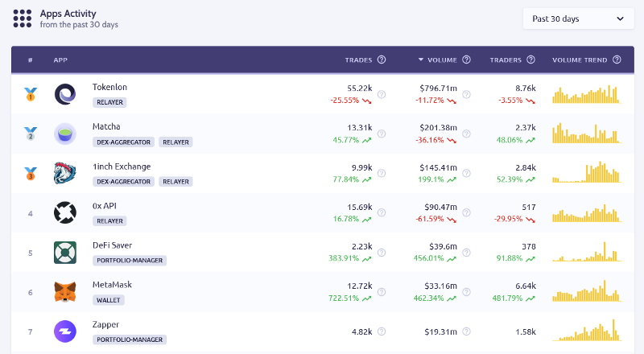Click the APP column header

pos(60,60)
